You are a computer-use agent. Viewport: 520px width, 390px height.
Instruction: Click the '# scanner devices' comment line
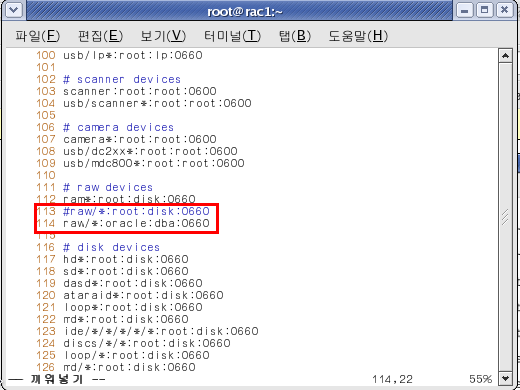coord(122,79)
